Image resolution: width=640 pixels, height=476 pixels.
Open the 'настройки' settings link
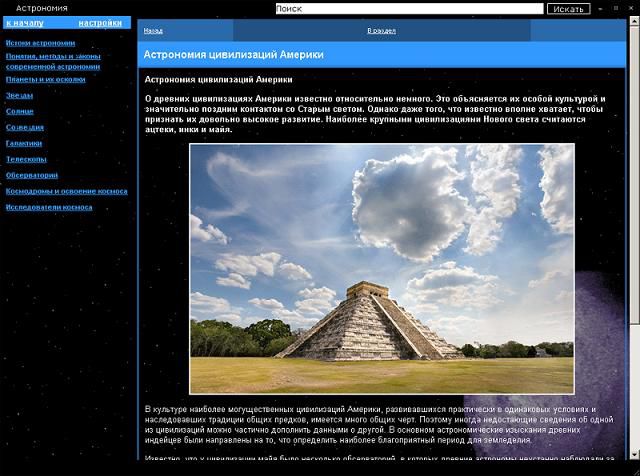tap(100, 22)
